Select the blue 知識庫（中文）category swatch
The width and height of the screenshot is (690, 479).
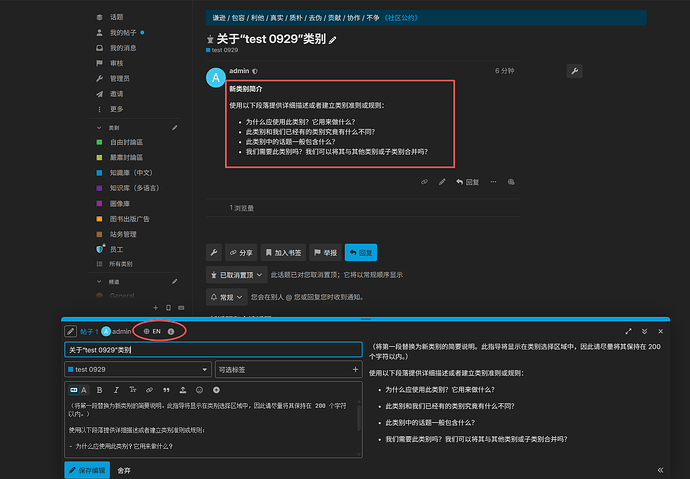point(99,173)
